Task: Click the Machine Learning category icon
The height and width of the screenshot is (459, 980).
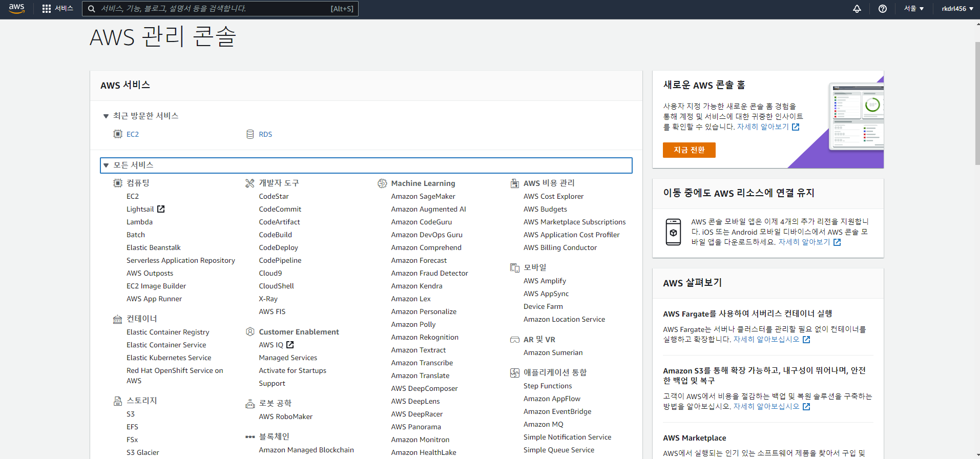Action: click(382, 183)
